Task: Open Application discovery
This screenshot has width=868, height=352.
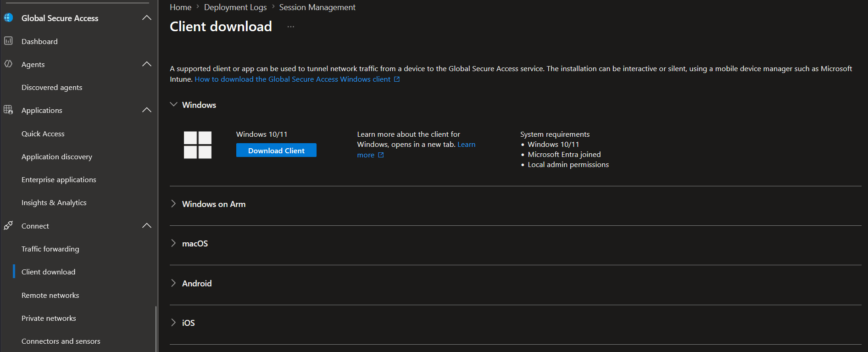Action: point(57,156)
